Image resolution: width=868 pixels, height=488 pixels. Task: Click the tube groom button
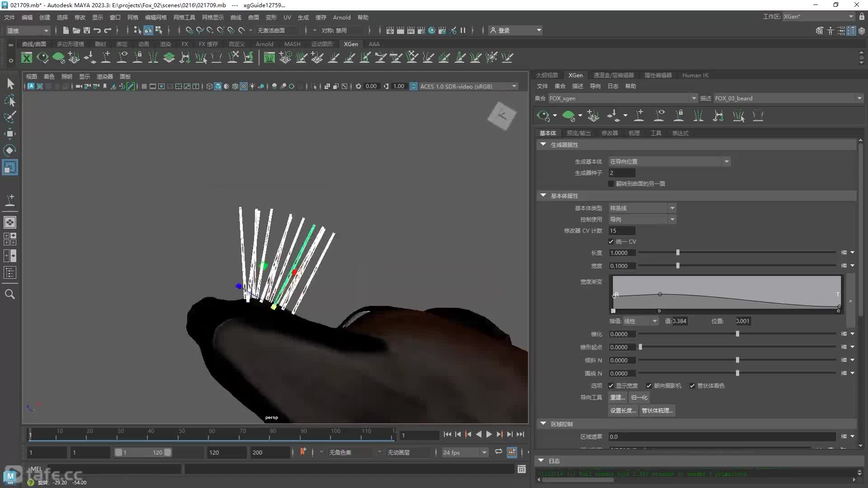tap(657, 411)
